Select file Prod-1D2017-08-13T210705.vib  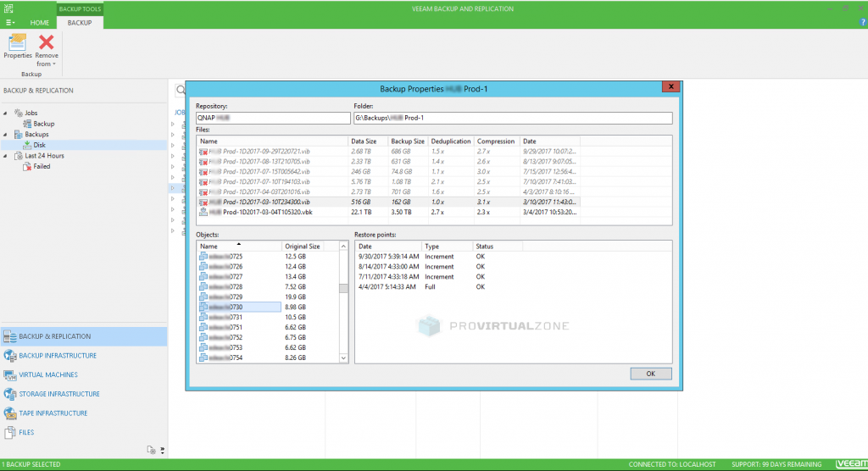point(388,162)
